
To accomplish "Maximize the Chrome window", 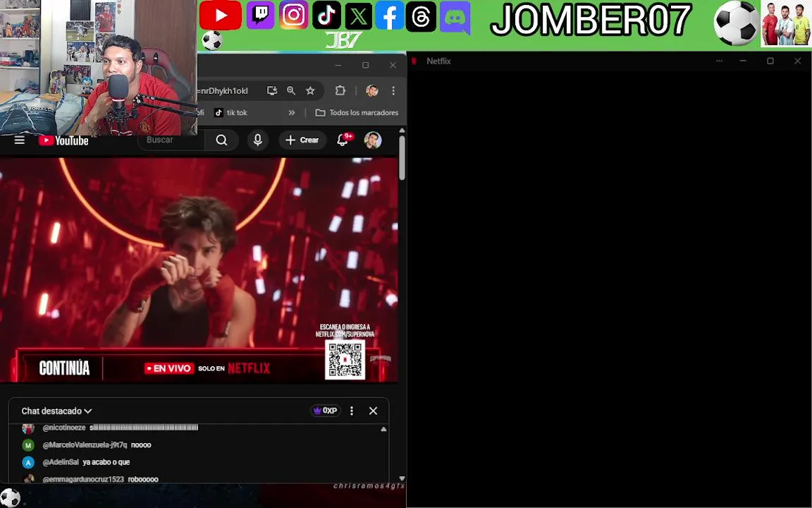I will click(x=366, y=66).
